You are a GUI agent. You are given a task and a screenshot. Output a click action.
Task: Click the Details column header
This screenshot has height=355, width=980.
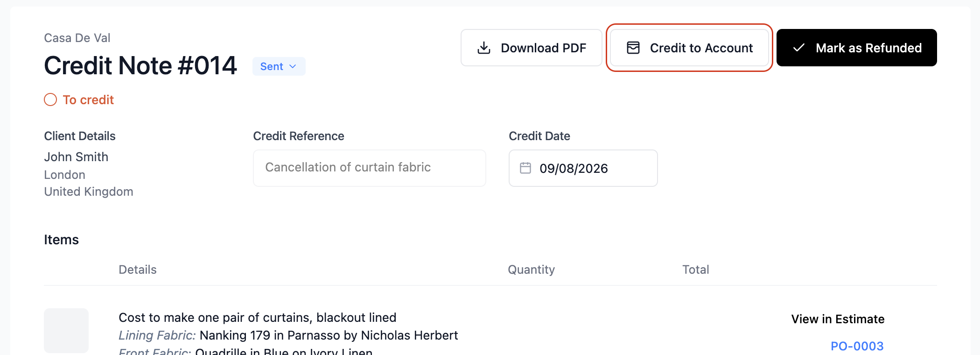(x=138, y=270)
